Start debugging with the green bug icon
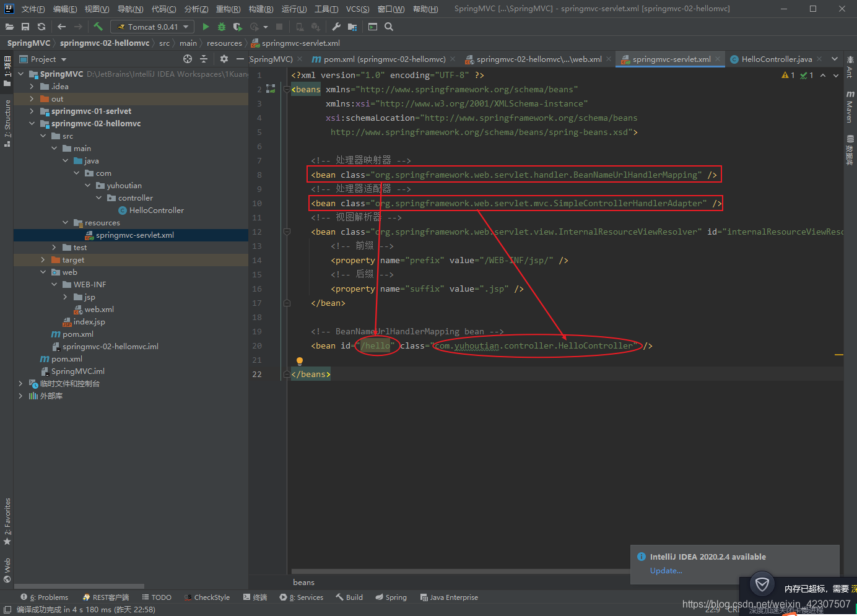The height and width of the screenshot is (616, 857). pos(222,27)
